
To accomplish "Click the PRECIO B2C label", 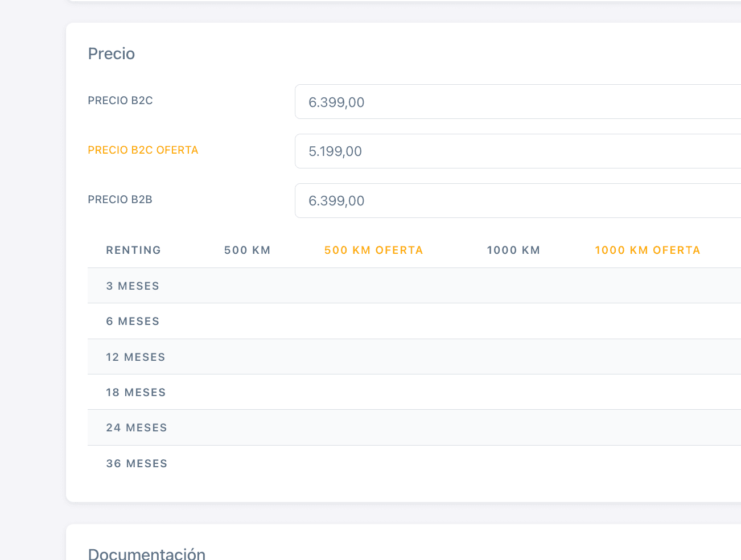I will 120,101.
